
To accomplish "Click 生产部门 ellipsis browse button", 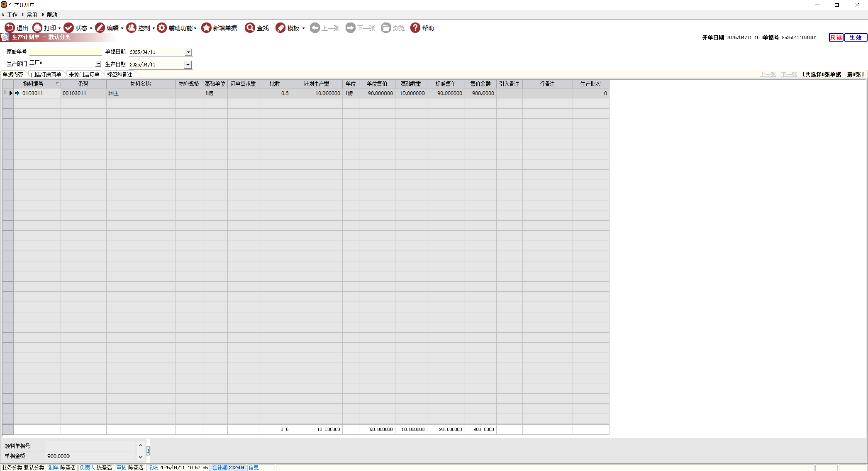I will [x=98, y=64].
